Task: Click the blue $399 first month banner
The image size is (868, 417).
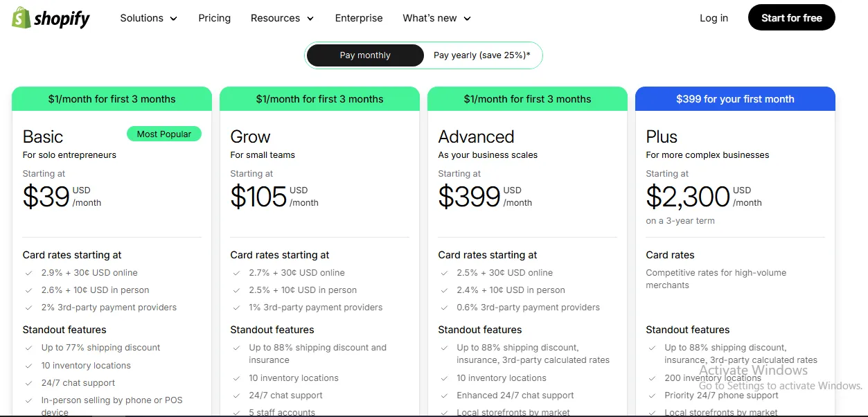Action: point(735,99)
